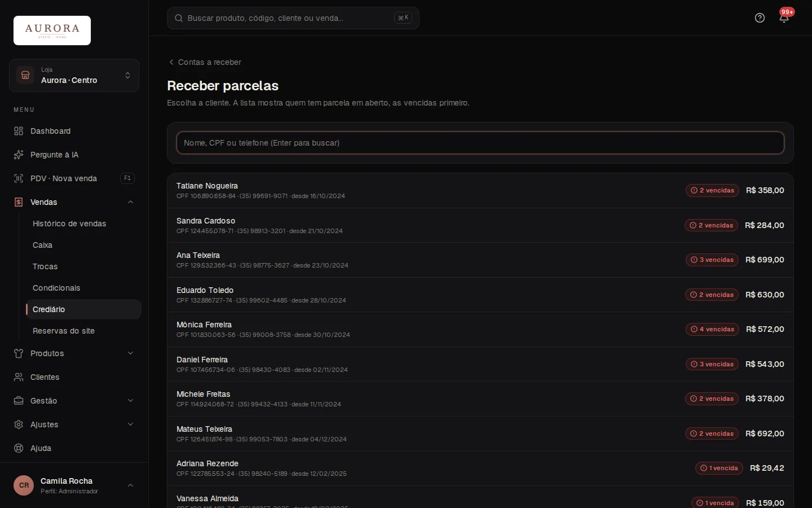812x508 pixels.
Task: Open the Trocas submenu item
Action: [x=83, y=266]
